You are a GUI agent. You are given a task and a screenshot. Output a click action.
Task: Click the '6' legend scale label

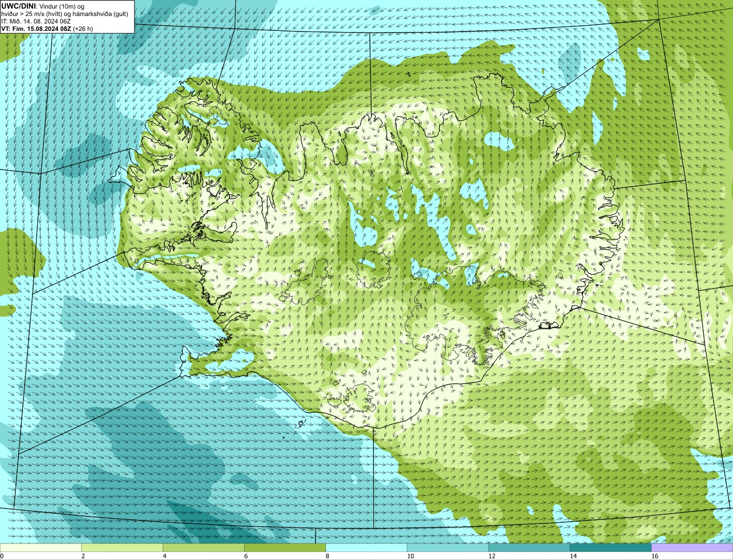pos(246,556)
